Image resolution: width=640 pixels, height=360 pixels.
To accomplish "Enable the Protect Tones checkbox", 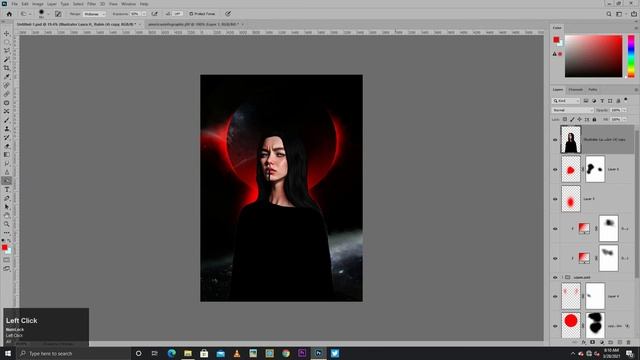I will [191, 14].
